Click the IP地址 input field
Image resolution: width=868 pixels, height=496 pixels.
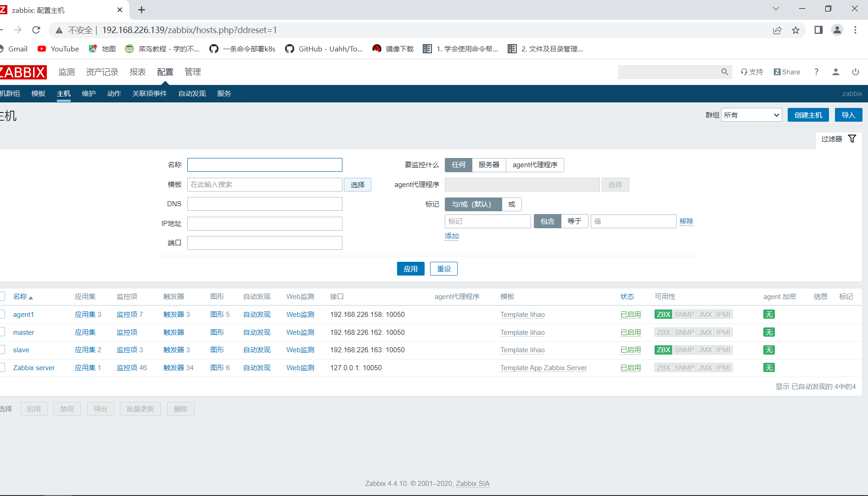tap(265, 224)
